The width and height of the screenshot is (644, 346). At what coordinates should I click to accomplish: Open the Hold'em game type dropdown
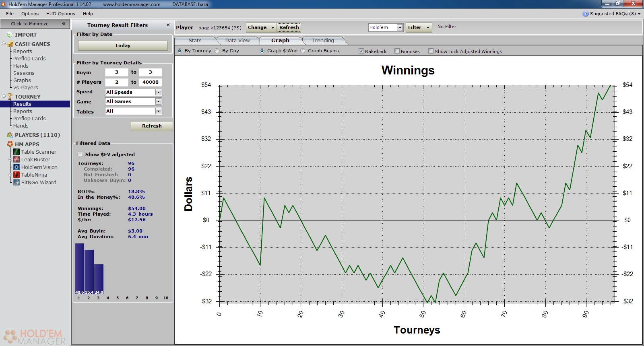(400, 27)
